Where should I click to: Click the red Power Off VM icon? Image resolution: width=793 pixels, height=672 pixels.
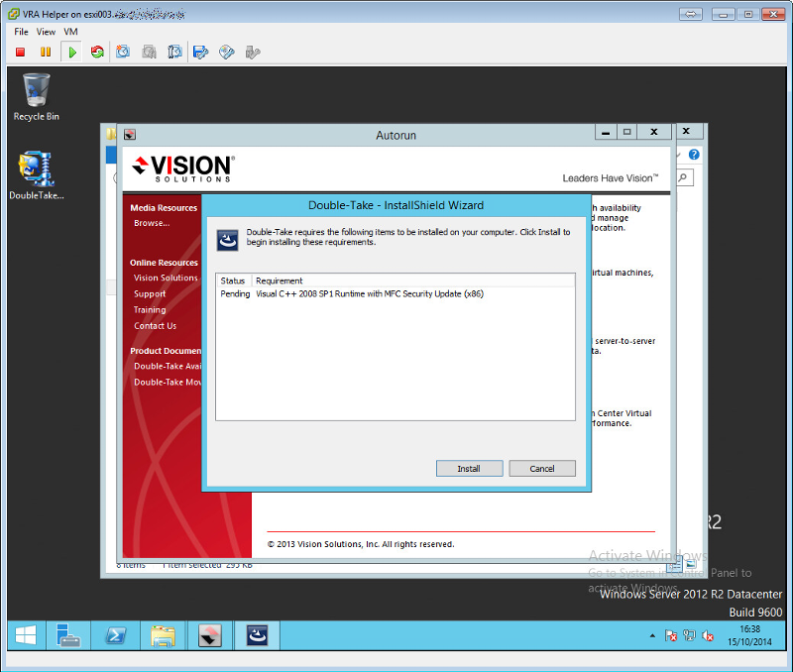(20, 53)
